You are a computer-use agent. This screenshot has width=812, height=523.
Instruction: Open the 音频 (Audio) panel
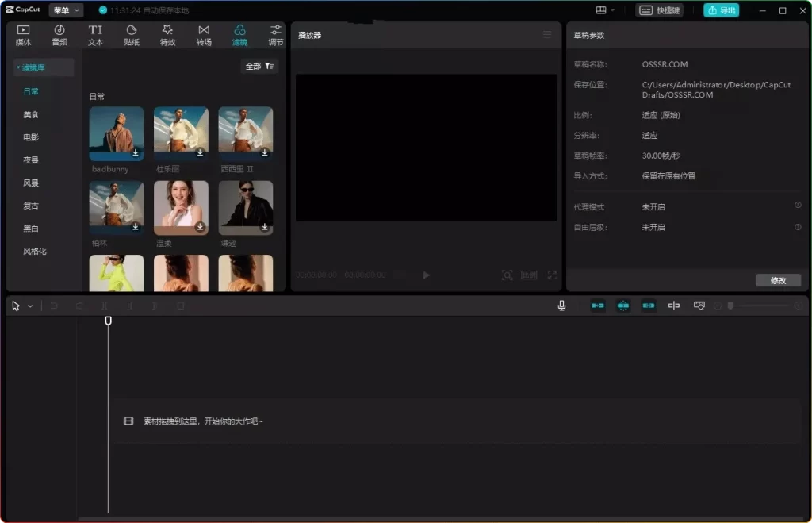[59, 35]
